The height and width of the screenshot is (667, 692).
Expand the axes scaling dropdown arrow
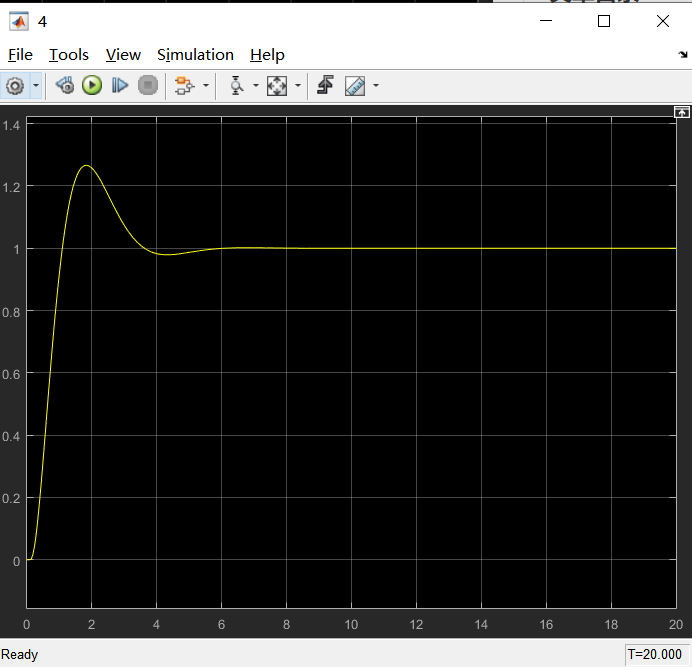click(x=298, y=86)
